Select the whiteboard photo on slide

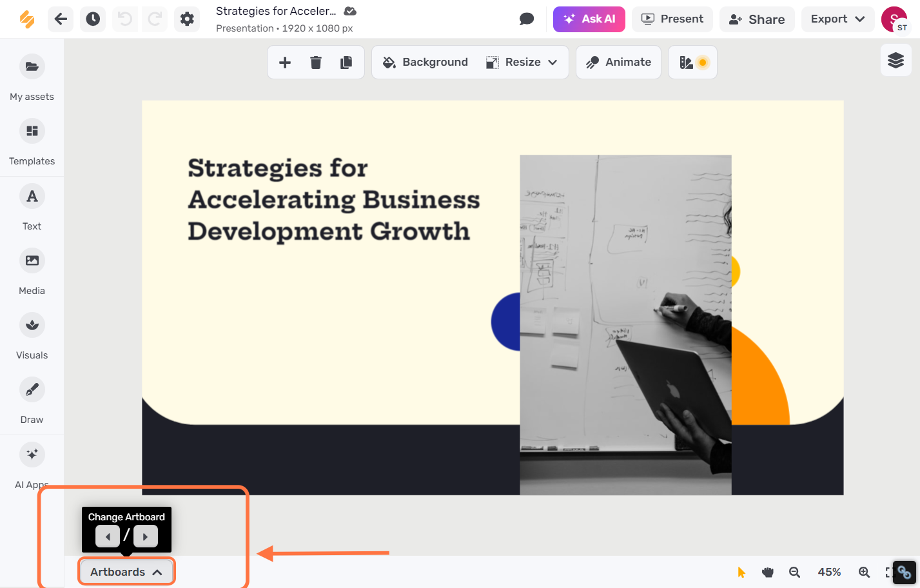[625, 325]
